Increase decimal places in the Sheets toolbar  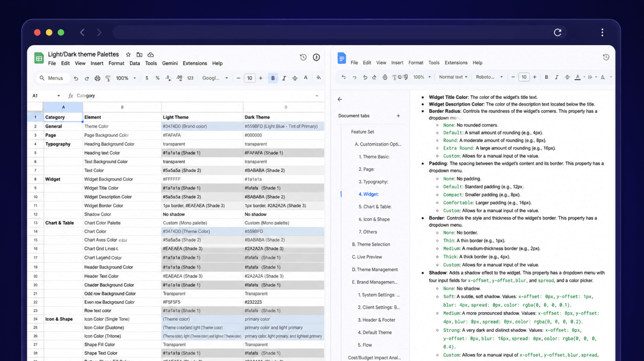(x=179, y=78)
